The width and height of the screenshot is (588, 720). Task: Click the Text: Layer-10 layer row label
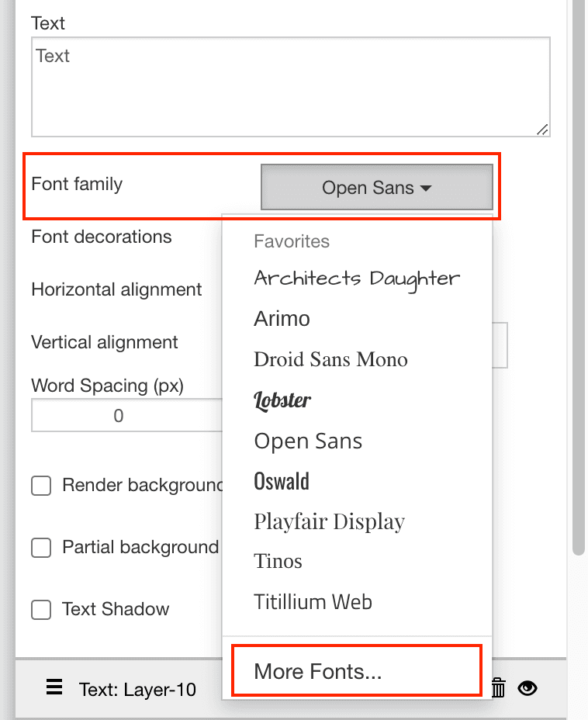tap(137, 689)
